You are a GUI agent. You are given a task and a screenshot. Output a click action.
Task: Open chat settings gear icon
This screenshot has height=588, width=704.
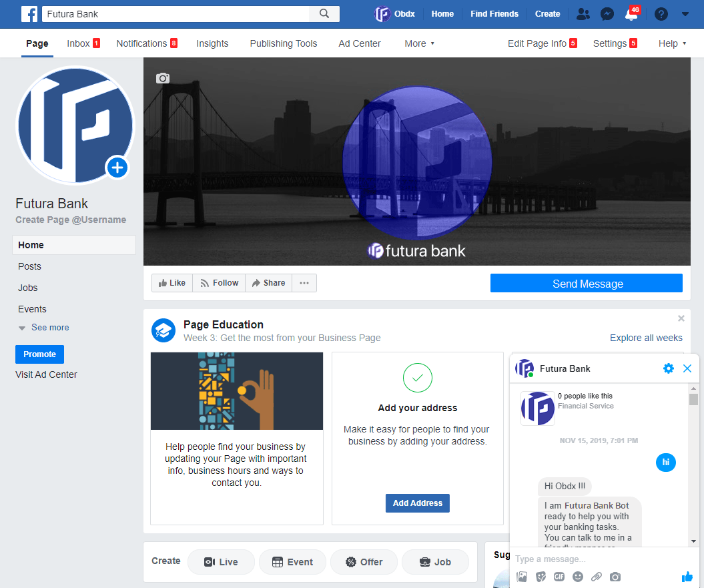(x=669, y=368)
